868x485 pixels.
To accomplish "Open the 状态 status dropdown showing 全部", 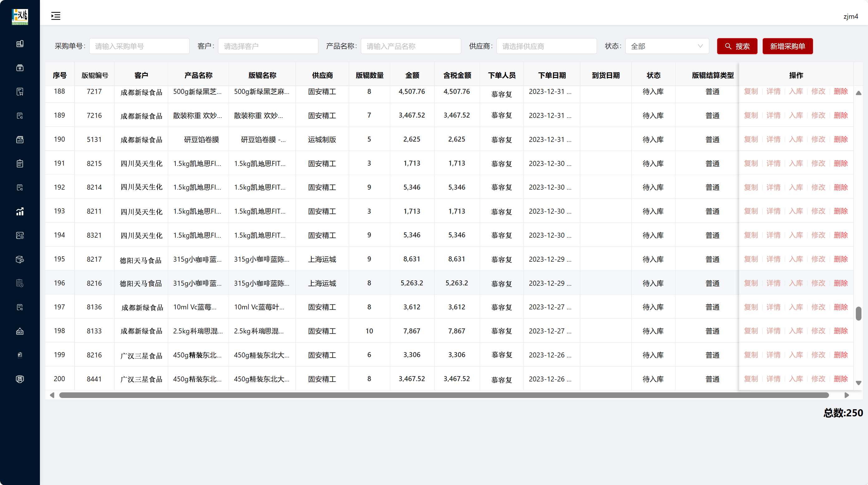I will (x=667, y=46).
